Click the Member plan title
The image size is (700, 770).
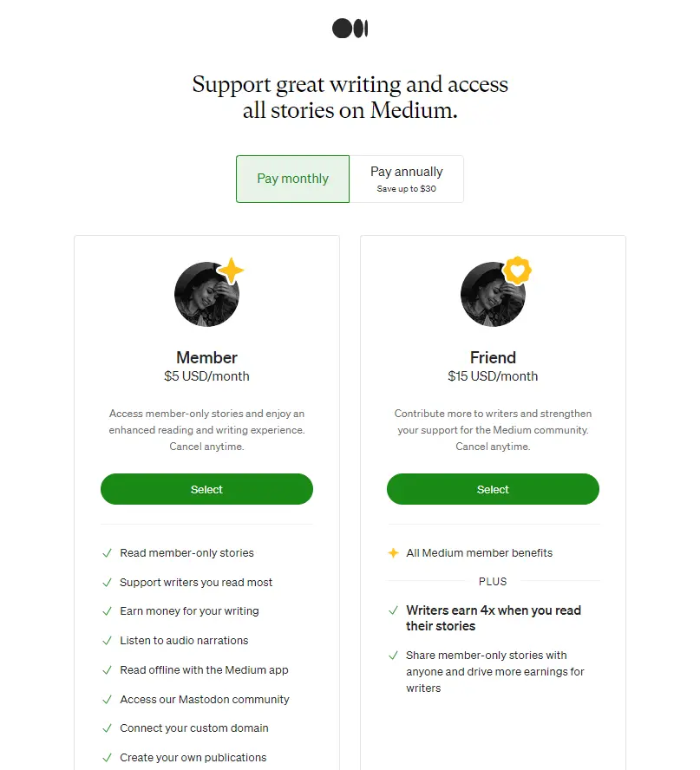tap(206, 357)
